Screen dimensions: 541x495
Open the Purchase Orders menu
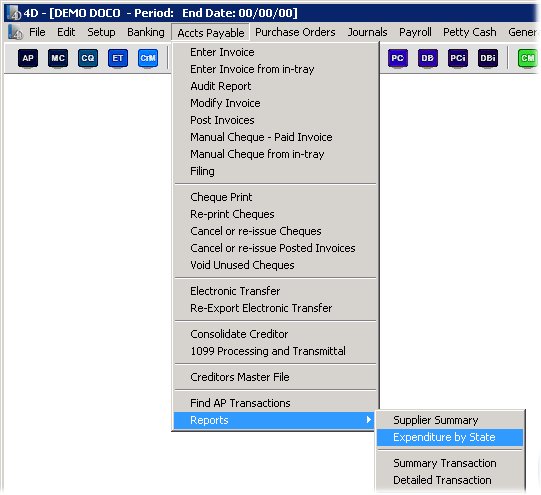295,32
